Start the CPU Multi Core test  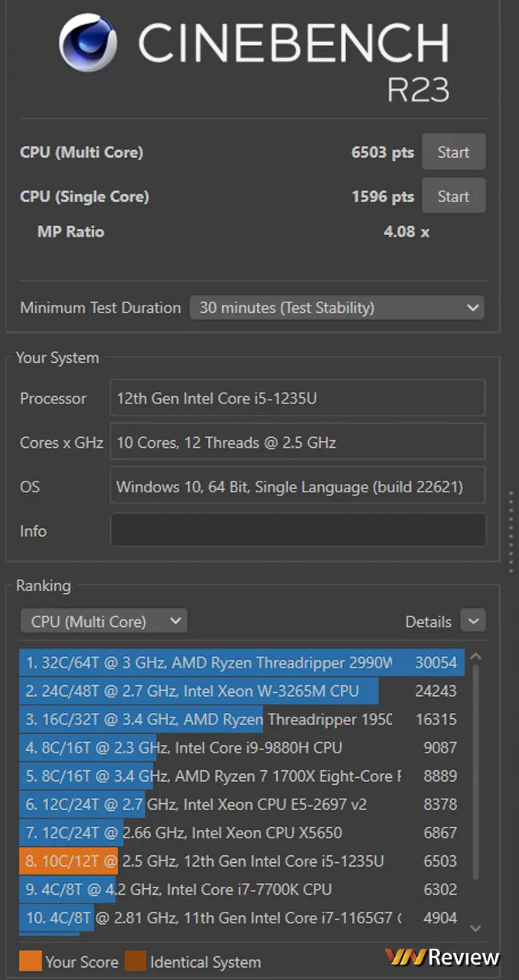pyautogui.click(x=453, y=152)
